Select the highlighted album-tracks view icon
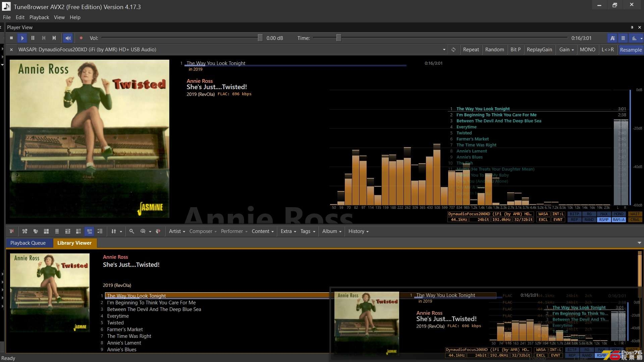The width and height of the screenshot is (644, 362). pyautogui.click(x=89, y=231)
